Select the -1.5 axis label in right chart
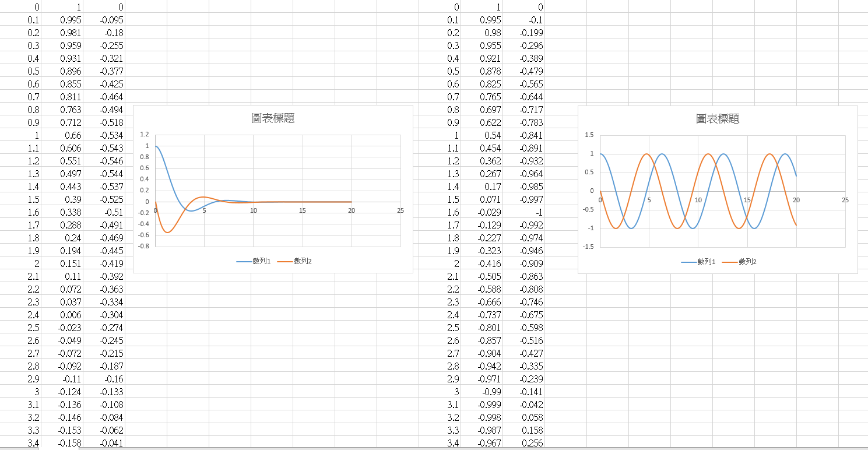 click(x=588, y=247)
